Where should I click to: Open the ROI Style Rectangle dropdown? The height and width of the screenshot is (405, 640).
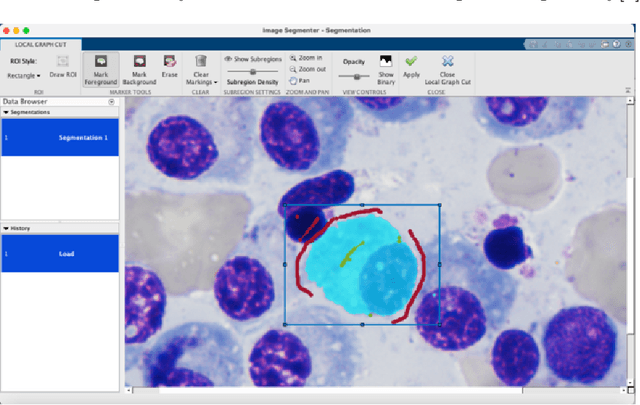pyautogui.click(x=24, y=76)
